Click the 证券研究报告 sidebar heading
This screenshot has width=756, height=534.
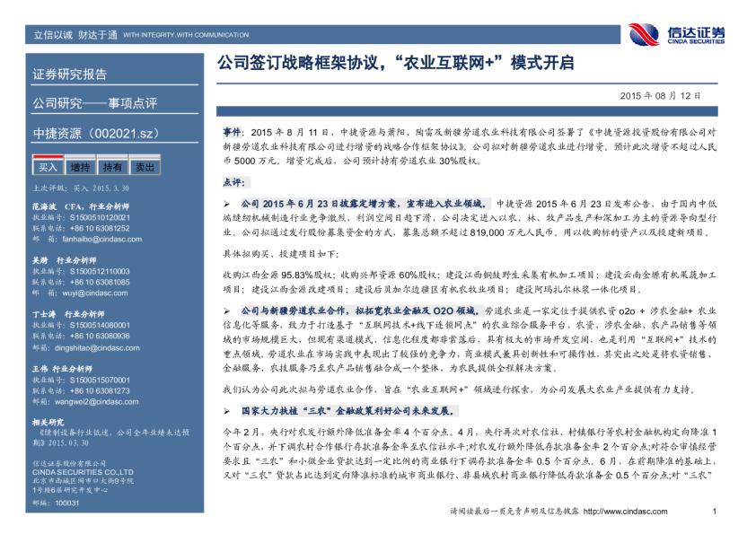70,74
